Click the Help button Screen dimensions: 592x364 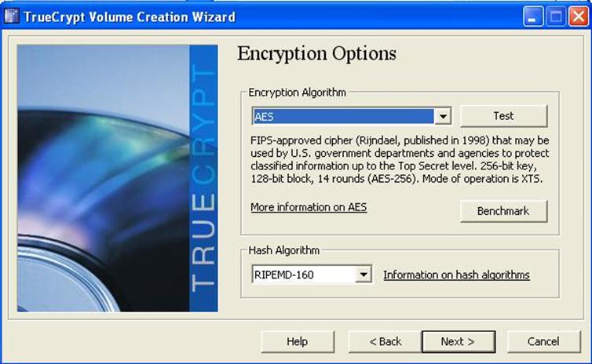[298, 341]
